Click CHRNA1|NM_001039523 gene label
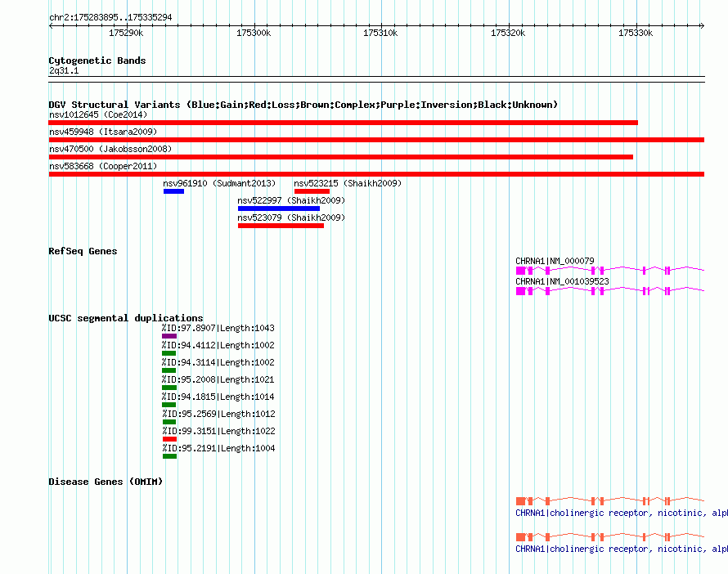This screenshot has width=728, height=574. point(562,281)
